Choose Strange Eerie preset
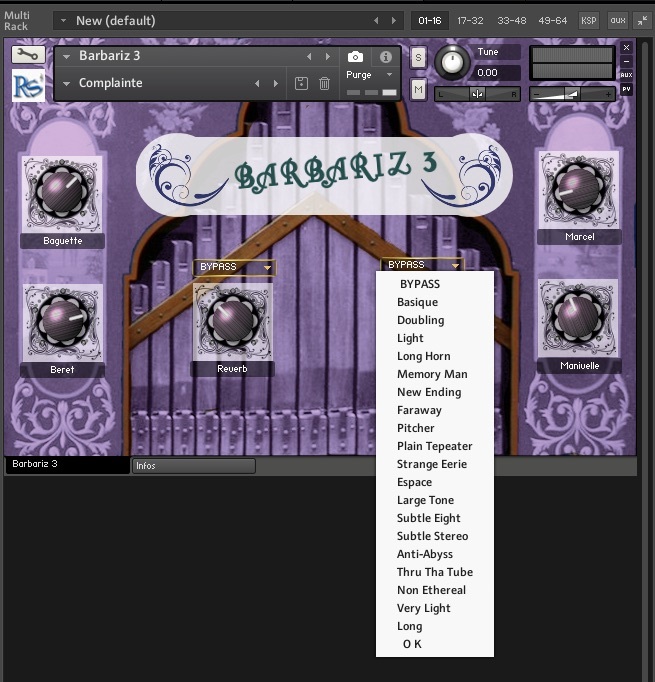 coord(434,464)
